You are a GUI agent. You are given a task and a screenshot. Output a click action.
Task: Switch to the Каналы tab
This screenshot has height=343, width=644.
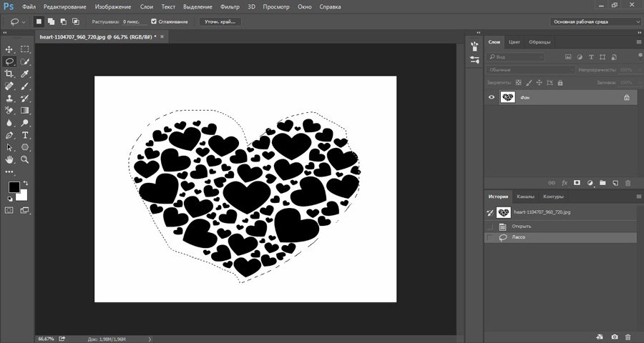coord(525,197)
